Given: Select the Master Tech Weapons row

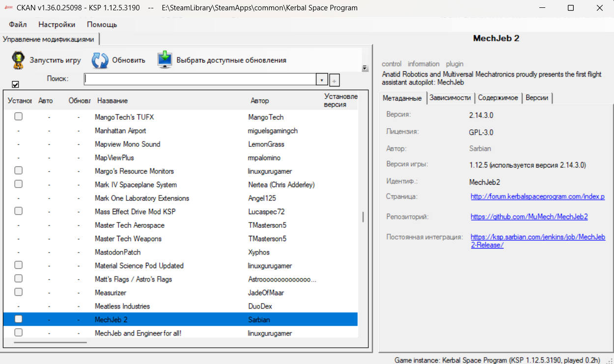Looking at the screenshot, I should (x=180, y=239).
